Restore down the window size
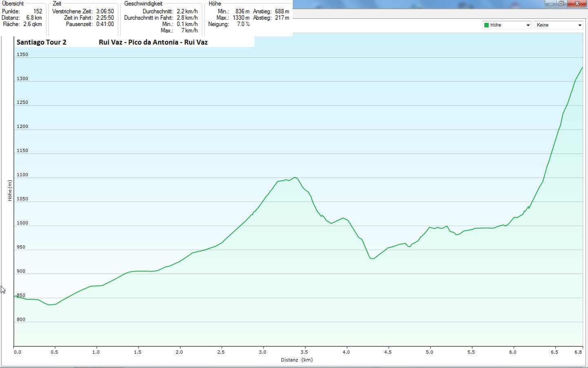 [x=561, y=3]
